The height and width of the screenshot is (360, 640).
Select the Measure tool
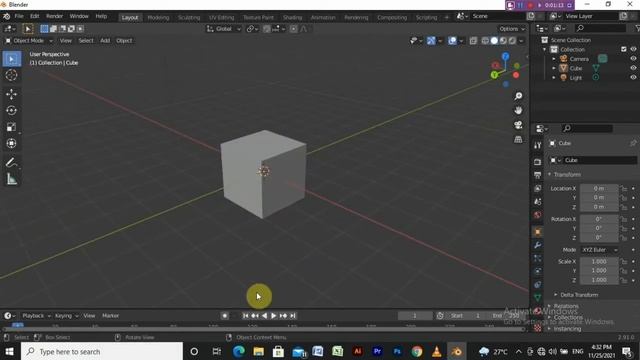pos(11,179)
